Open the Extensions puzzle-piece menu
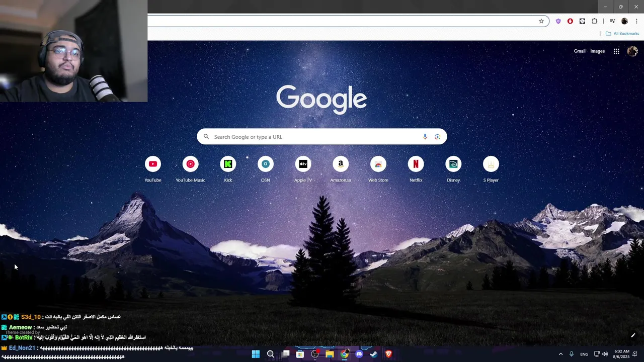 [x=595, y=21]
